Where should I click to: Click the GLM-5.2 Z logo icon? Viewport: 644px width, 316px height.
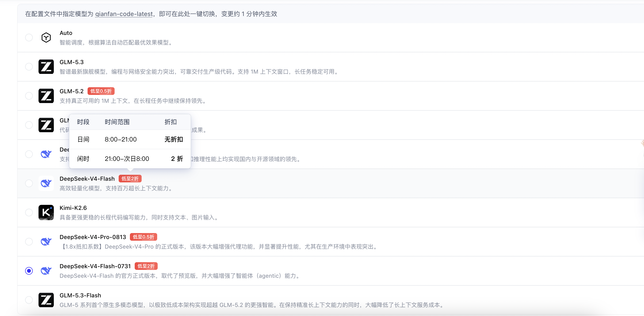click(46, 96)
